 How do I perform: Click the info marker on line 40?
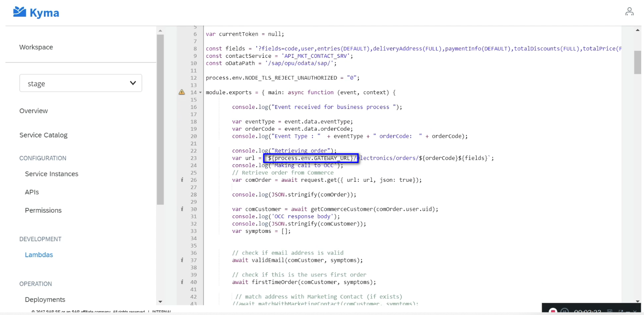(182, 282)
